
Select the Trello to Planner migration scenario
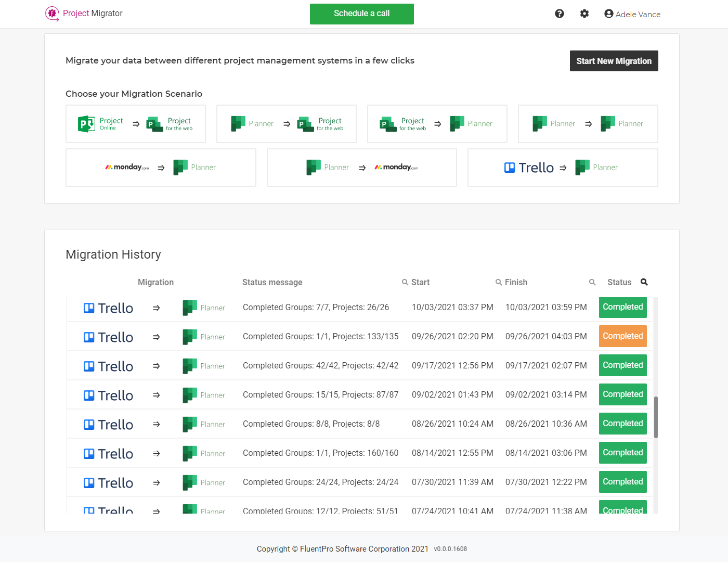point(562,167)
